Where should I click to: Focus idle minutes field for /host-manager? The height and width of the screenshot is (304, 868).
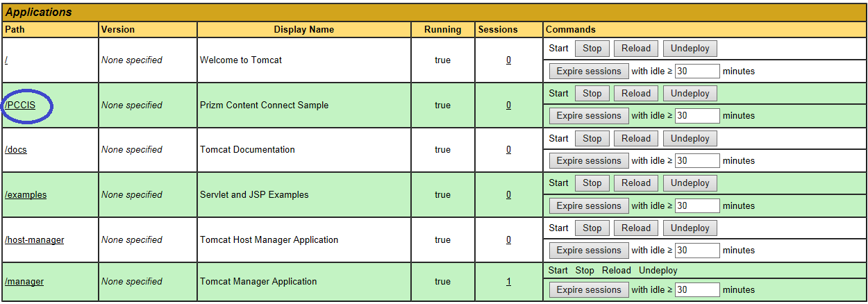pos(696,251)
